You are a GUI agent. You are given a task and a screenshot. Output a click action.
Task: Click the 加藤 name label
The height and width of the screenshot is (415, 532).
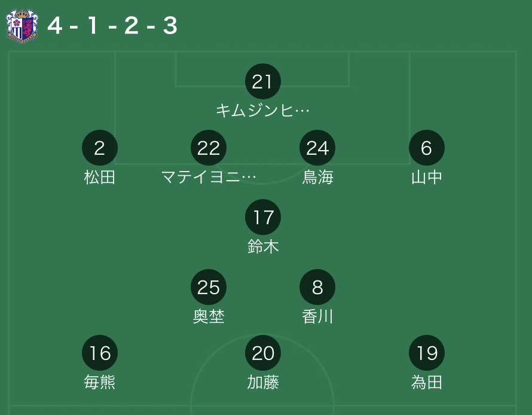[263, 383]
